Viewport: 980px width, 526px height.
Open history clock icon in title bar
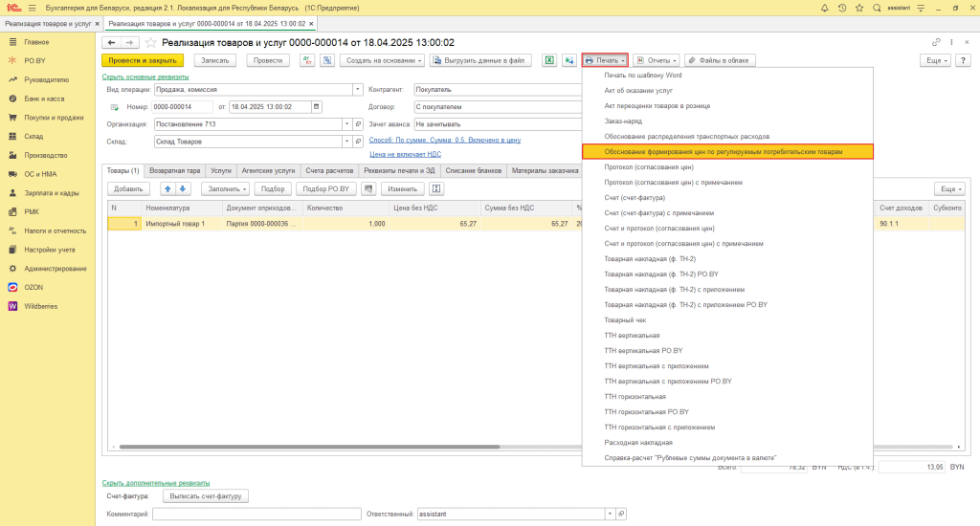coord(842,8)
